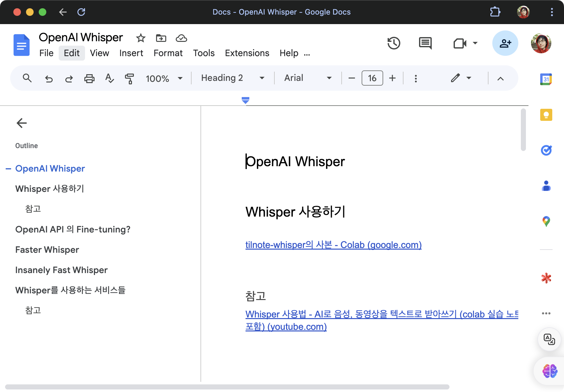The height and width of the screenshot is (392, 564).
Task: Click the vertical document scrollbar
Action: point(523,130)
